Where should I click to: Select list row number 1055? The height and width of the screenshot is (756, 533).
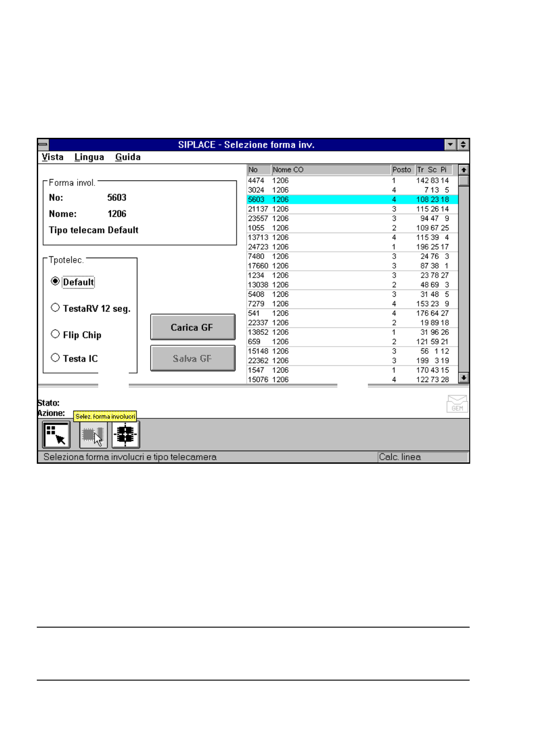[x=352, y=228]
